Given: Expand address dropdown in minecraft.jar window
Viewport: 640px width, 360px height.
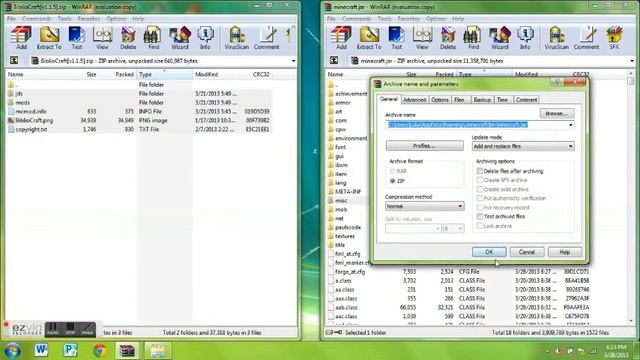Looking at the screenshot, I should (x=632, y=61).
